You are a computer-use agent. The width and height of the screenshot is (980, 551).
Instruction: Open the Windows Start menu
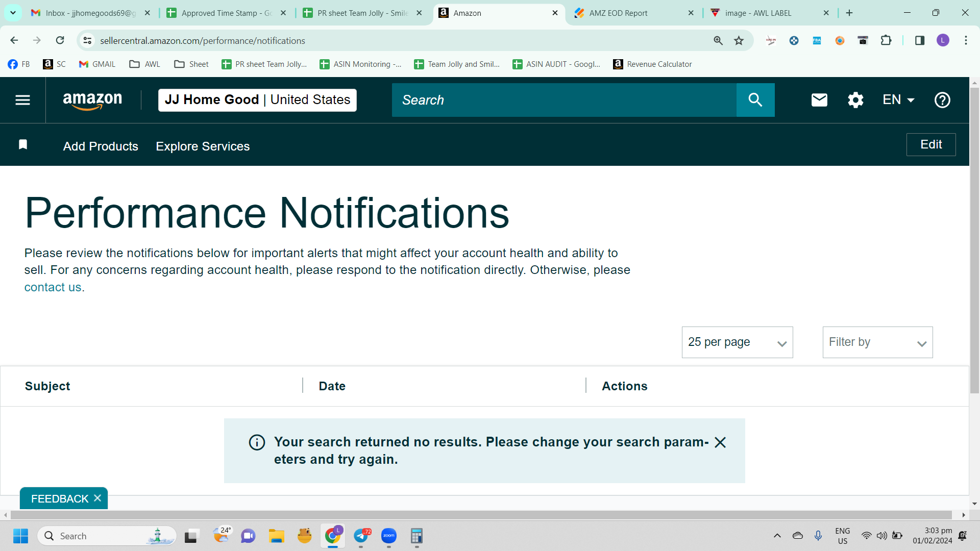click(x=20, y=536)
